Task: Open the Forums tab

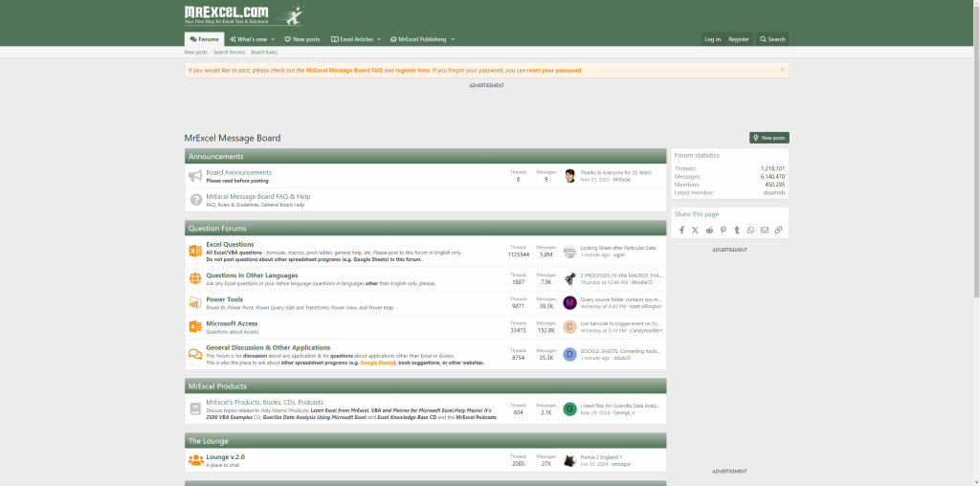Action: (205, 39)
